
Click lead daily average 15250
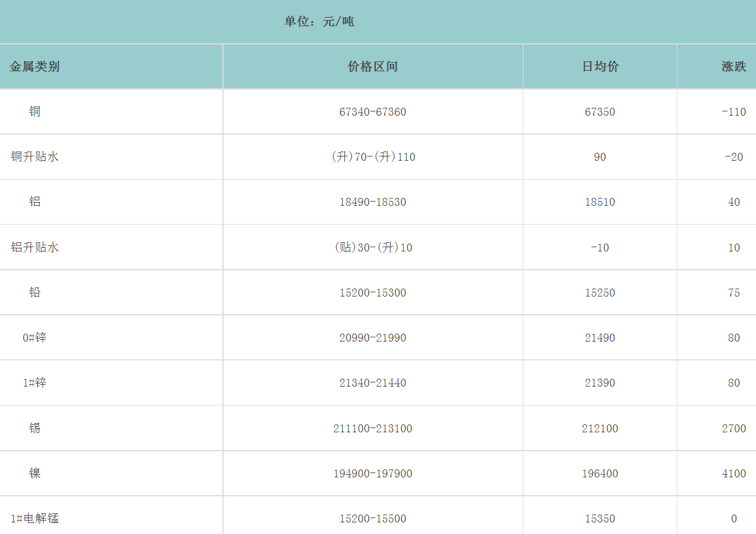tap(600, 293)
